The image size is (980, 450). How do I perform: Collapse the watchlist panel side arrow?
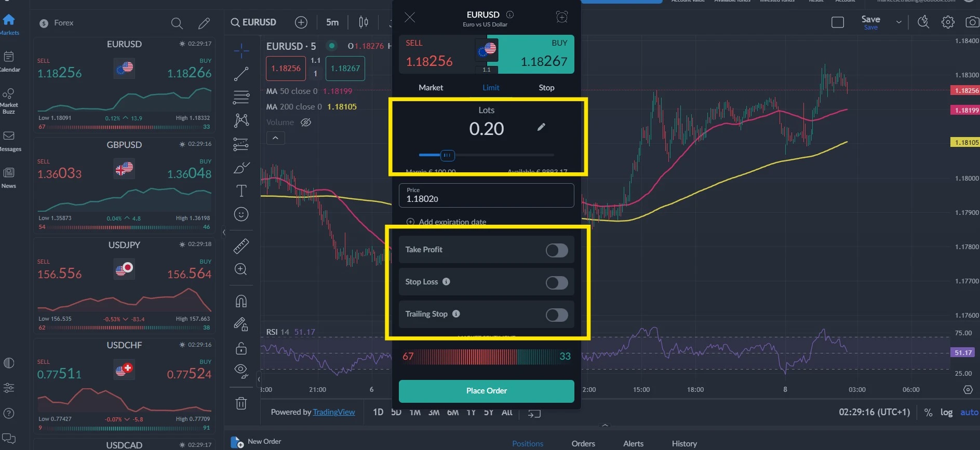click(224, 233)
